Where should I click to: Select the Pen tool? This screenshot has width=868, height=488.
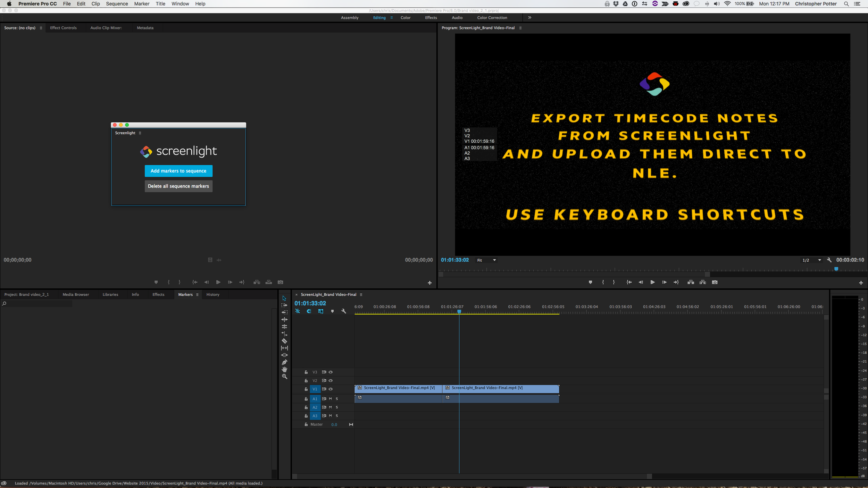click(284, 362)
